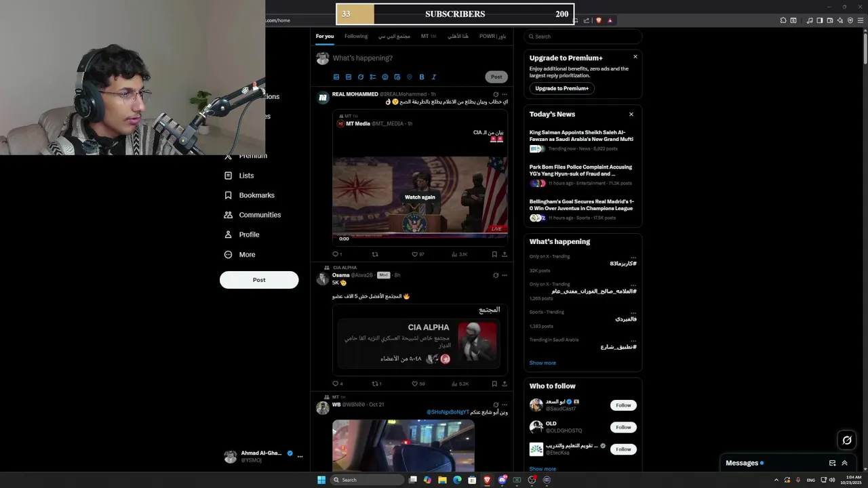Follow the @EtecKsa account
This screenshot has height=488, width=868.
click(x=623, y=449)
